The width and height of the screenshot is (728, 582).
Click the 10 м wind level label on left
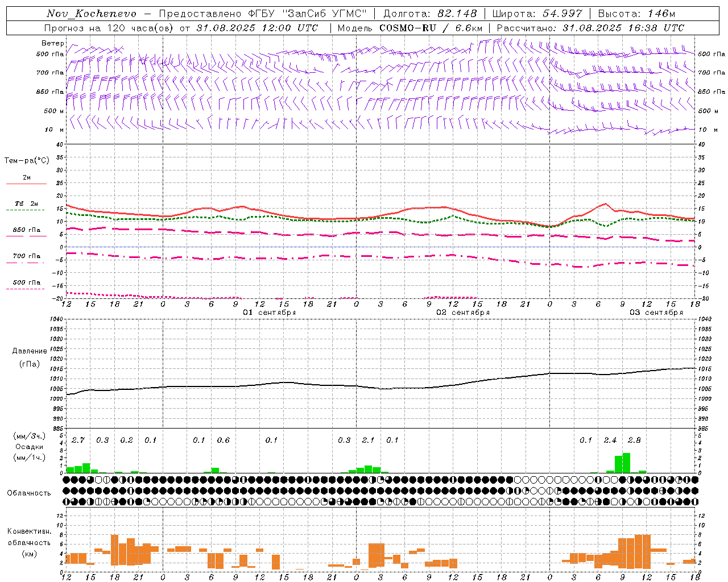click(x=55, y=130)
